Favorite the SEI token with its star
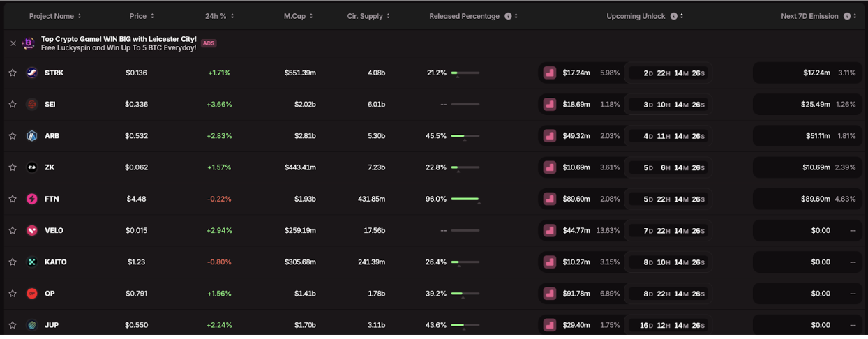Image resolution: width=868 pixels, height=339 pixels. pyautogui.click(x=13, y=105)
